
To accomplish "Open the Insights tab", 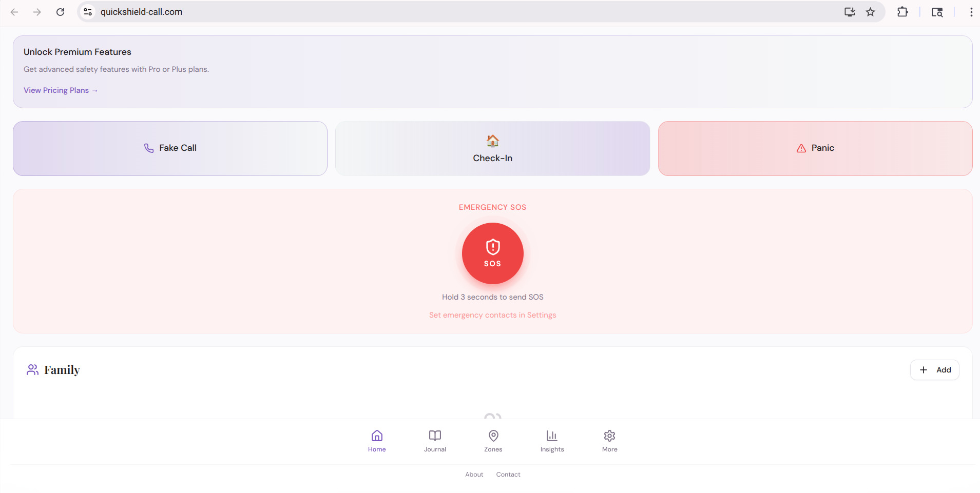I will click(x=552, y=441).
